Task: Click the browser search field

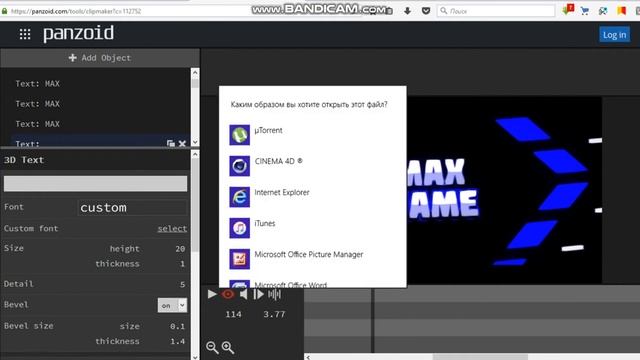Action: pos(496,11)
